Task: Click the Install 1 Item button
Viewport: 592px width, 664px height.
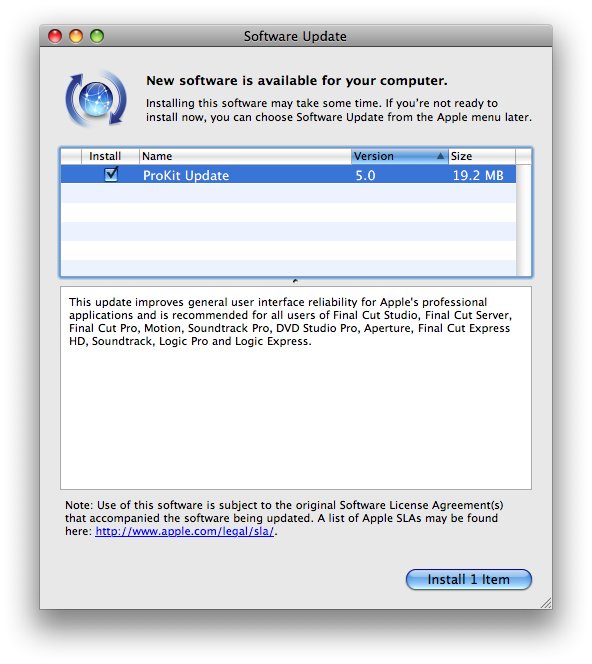Action: click(469, 579)
